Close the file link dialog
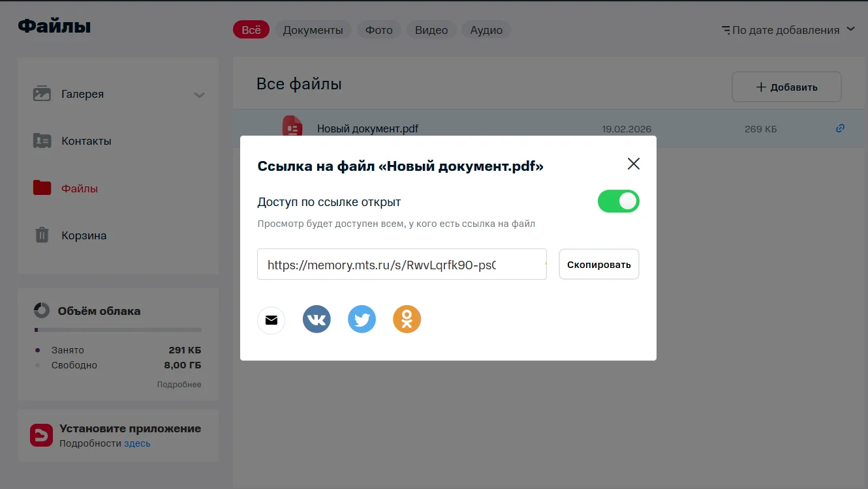This screenshot has height=489, width=868. pyautogui.click(x=633, y=164)
